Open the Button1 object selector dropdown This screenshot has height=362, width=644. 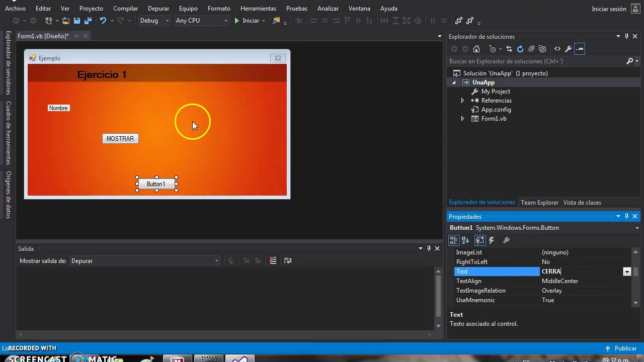(637, 228)
